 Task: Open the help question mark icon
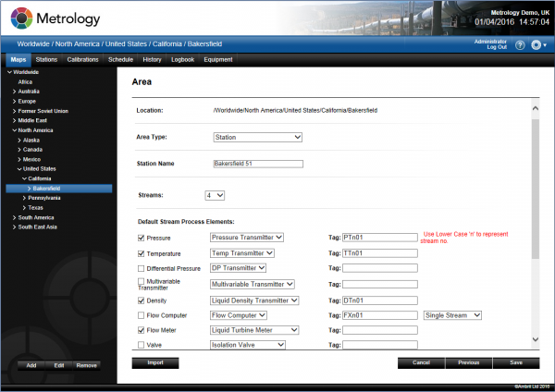coord(520,45)
